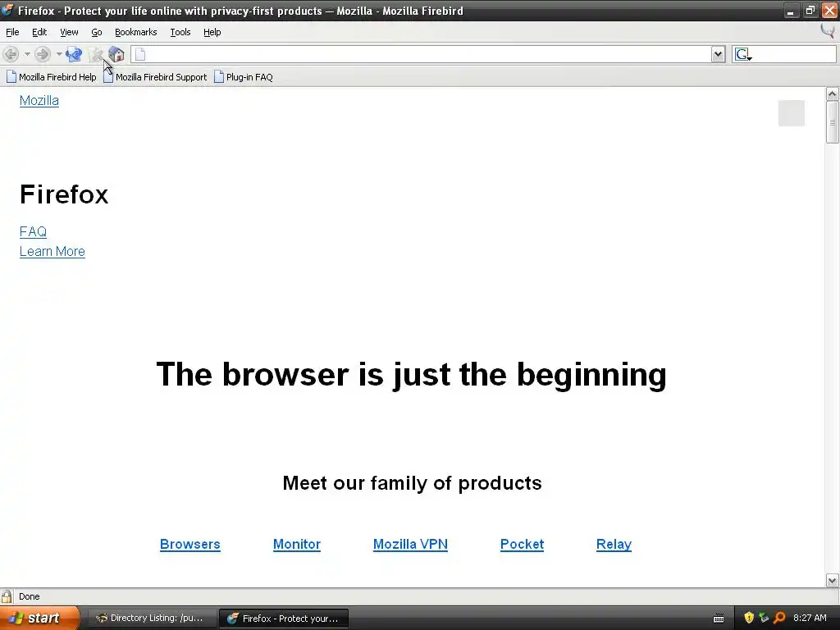Click the large Firefox page heading
The width and height of the screenshot is (840, 630).
click(x=64, y=194)
